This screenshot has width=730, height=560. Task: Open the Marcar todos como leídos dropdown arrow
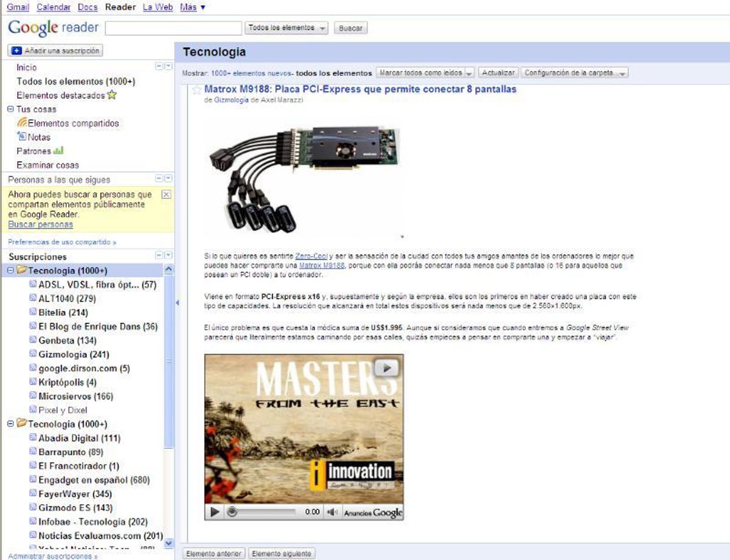pyautogui.click(x=468, y=73)
